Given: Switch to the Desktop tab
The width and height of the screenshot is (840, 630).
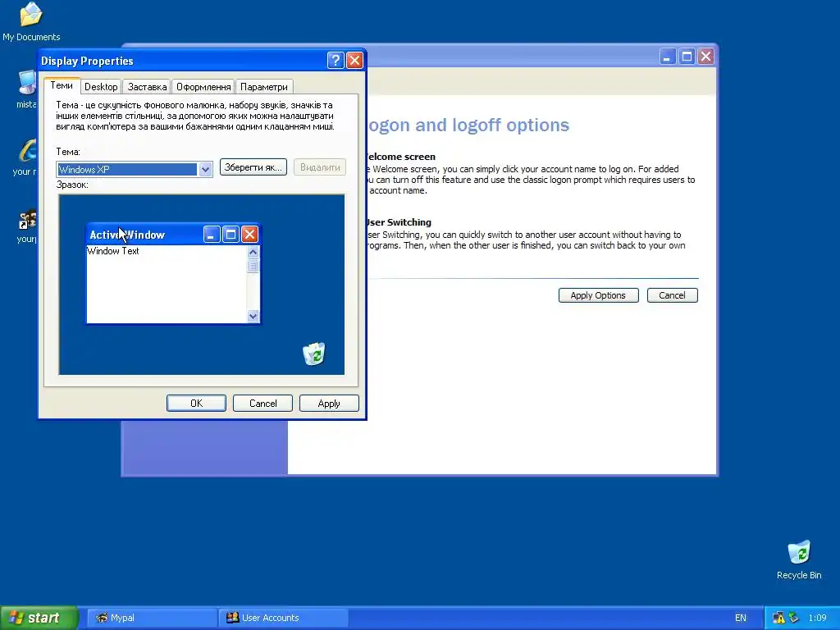Looking at the screenshot, I should pyautogui.click(x=101, y=87).
